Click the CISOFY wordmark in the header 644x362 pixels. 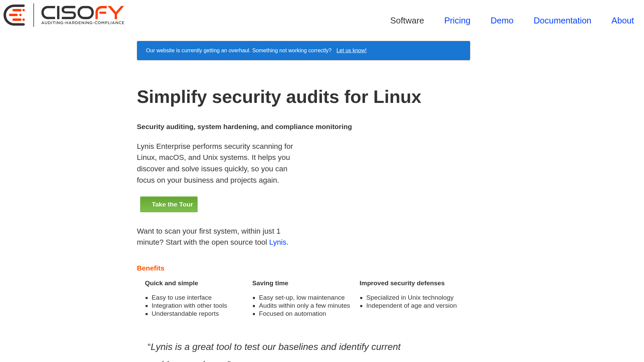click(x=83, y=13)
